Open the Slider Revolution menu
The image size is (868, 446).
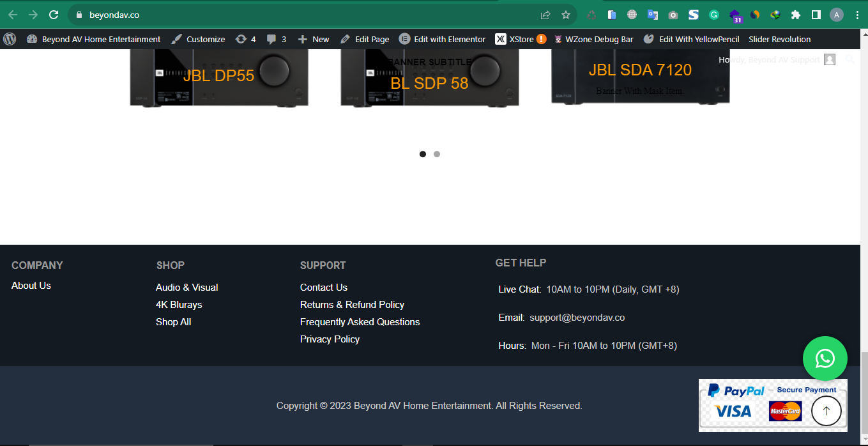pos(780,39)
